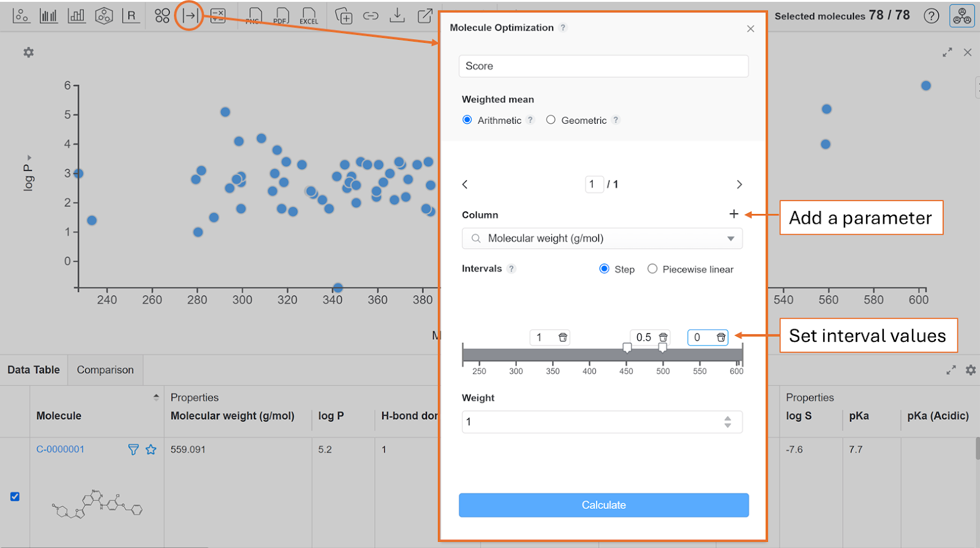Screen dimensions: 980x548
Task: Open the log P axis selector arrow
Action: 29,158
